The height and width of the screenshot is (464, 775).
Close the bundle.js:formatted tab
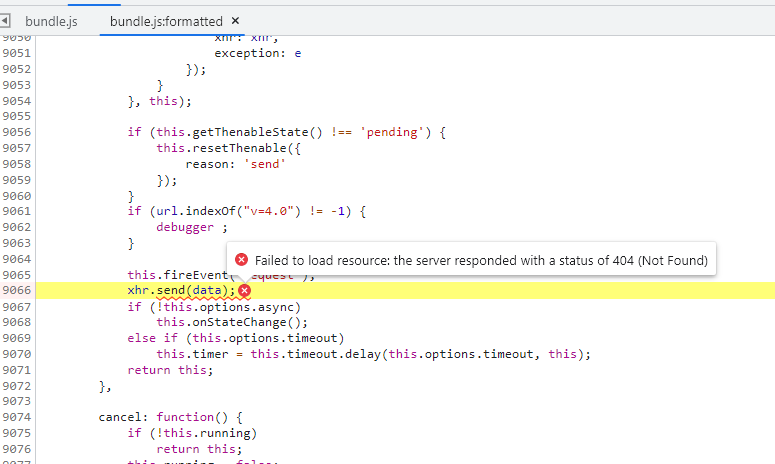click(x=235, y=21)
